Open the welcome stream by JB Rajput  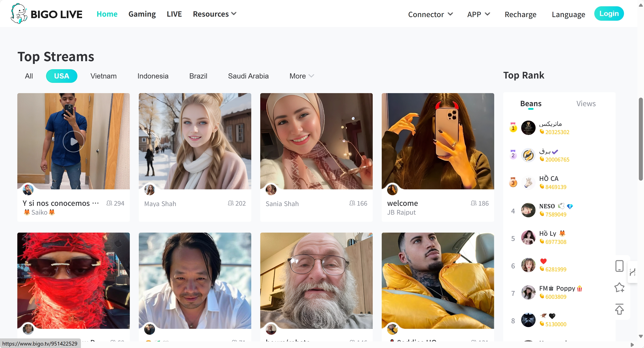pos(438,141)
